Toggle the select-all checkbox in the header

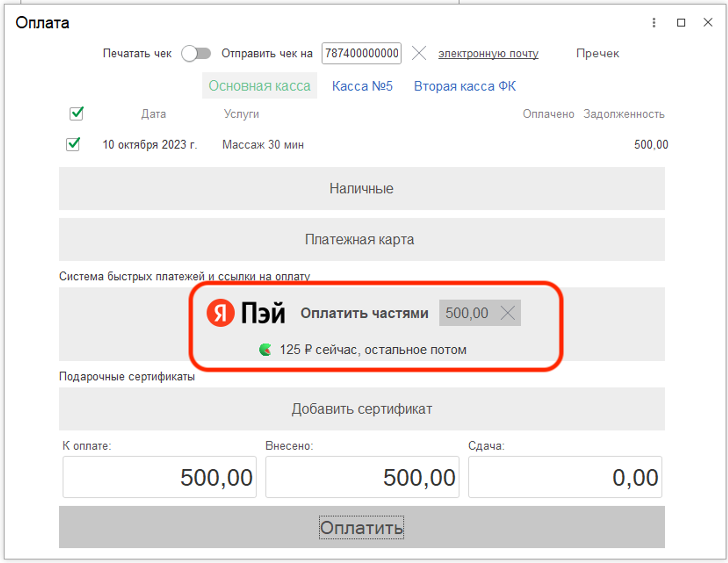click(x=76, y=114)
